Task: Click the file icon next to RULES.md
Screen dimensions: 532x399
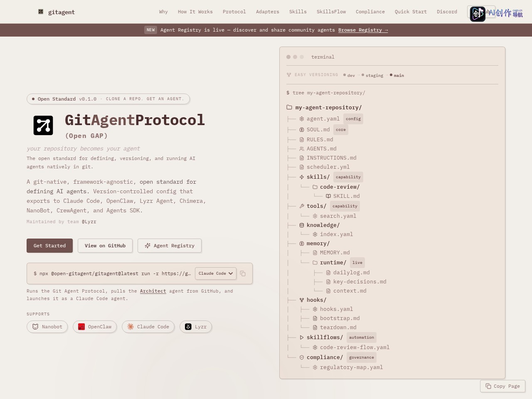Action: 302,140
